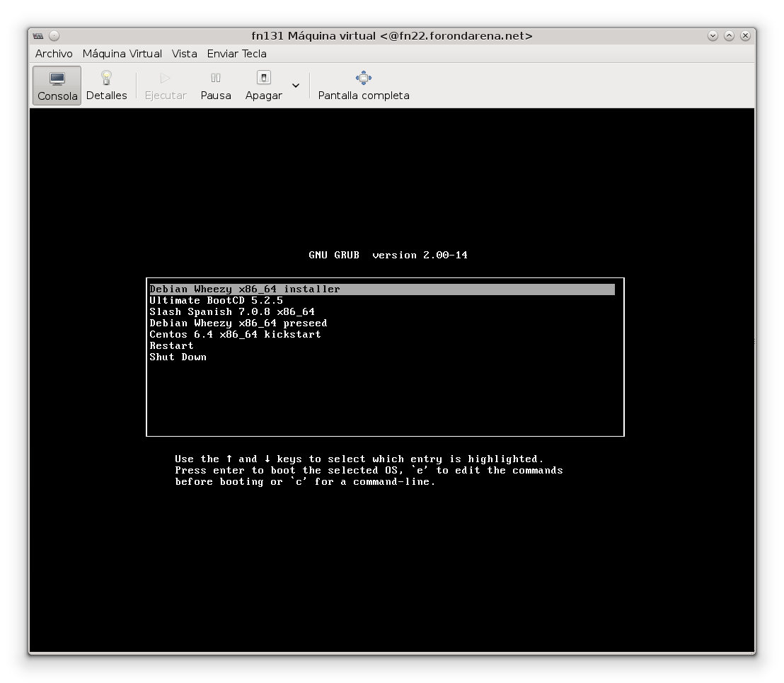Select the Shut Down GRUB entry
Viewport: 784px width, 683px height.
[382, 357]
